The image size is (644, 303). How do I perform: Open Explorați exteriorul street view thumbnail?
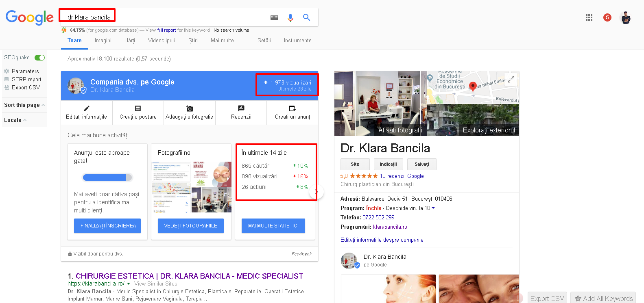(x=473, y=120)
